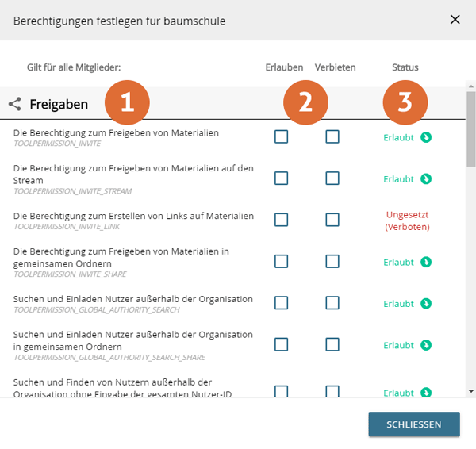Image resolution: width=476 pixels, height=449 pixels.
Task: Click green status icon for TOOLPERMISSION_GLOBAL_AUTHORITY_SEARCH
Action: click(426, 303)
